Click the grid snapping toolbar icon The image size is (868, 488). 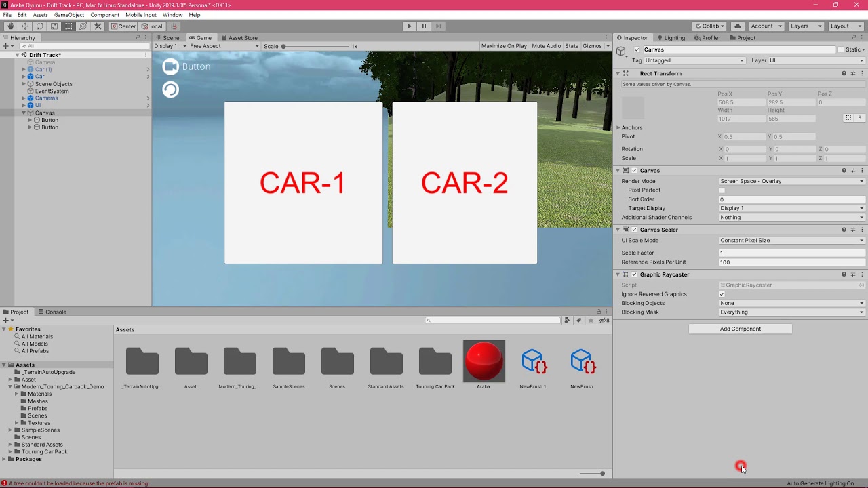(174, 26)
